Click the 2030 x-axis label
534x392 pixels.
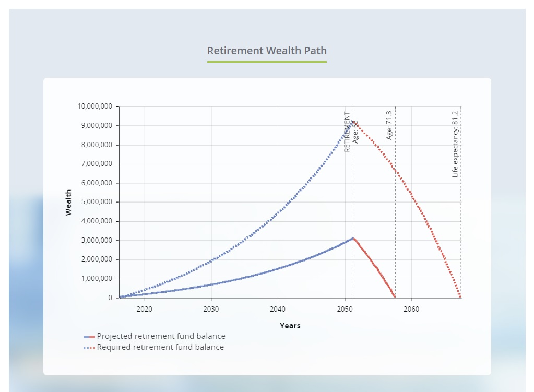pyautogui.click(x=211, y=309)
